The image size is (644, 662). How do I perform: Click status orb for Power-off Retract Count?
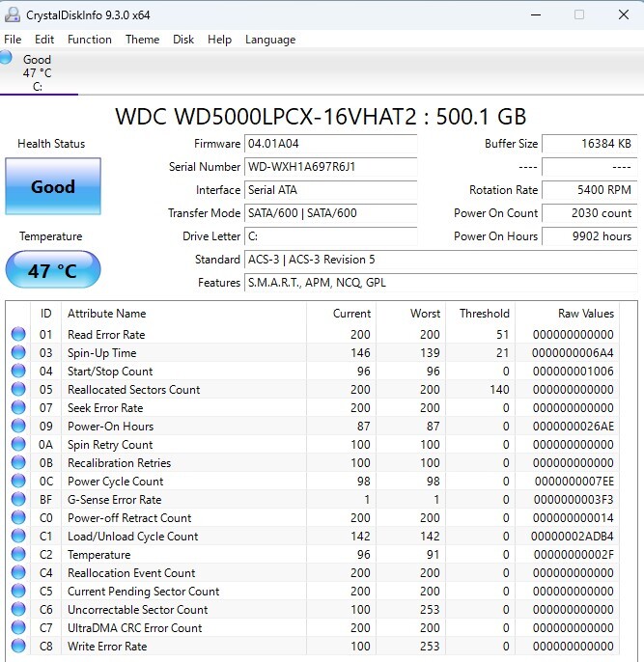18,517
